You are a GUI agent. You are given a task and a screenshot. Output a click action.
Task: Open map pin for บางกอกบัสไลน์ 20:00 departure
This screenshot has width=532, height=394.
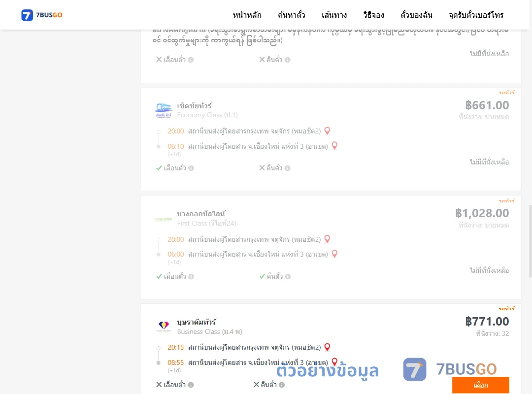click(327, 239)
